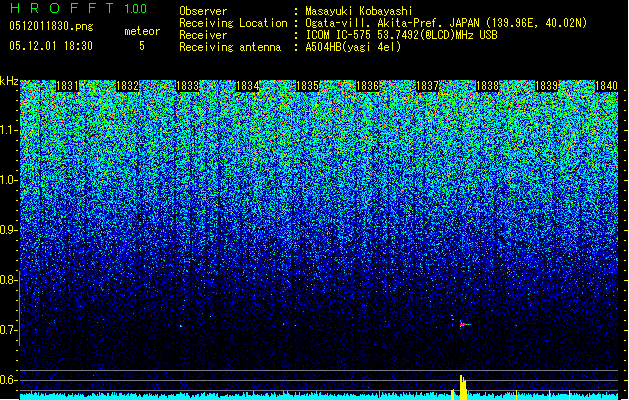
Task: Click the 0.6 frequency axis label
Action: (x=9, y=380)
